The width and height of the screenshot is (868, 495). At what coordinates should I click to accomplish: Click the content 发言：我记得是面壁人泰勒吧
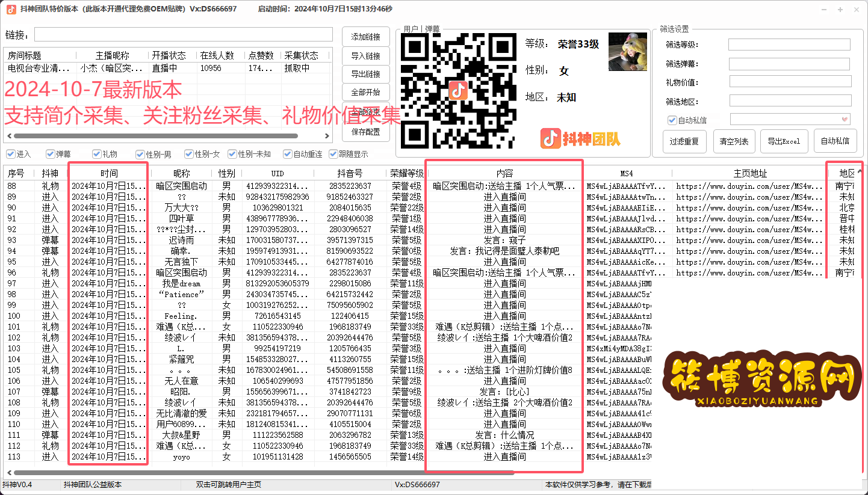click(504, 251)
